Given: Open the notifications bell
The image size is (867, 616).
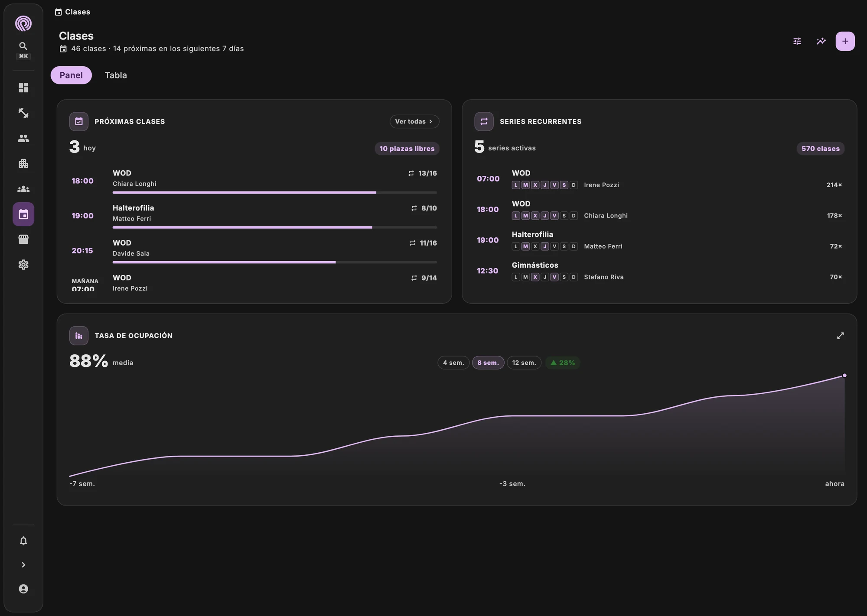Looking at the screenshot, I should click(23, 541).
